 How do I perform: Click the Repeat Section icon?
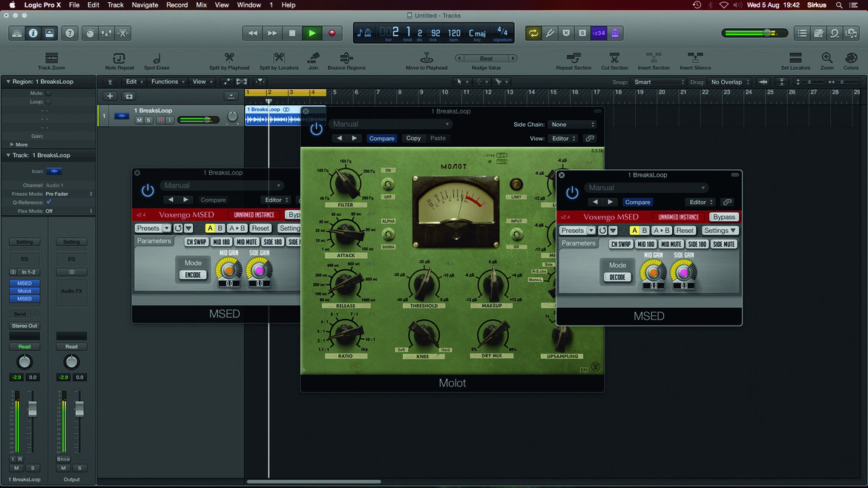point(573,58)
